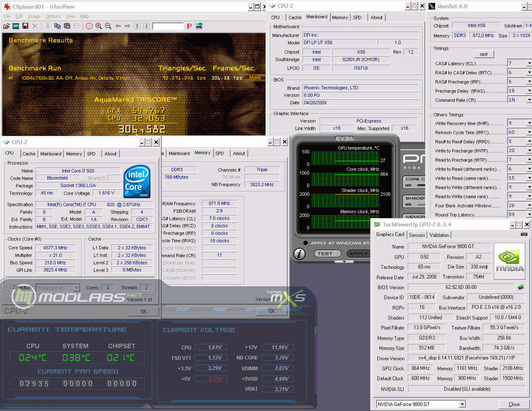Screen dimensions: 532x411
Task: Open IrfanView's File menu
Action: 7,16
